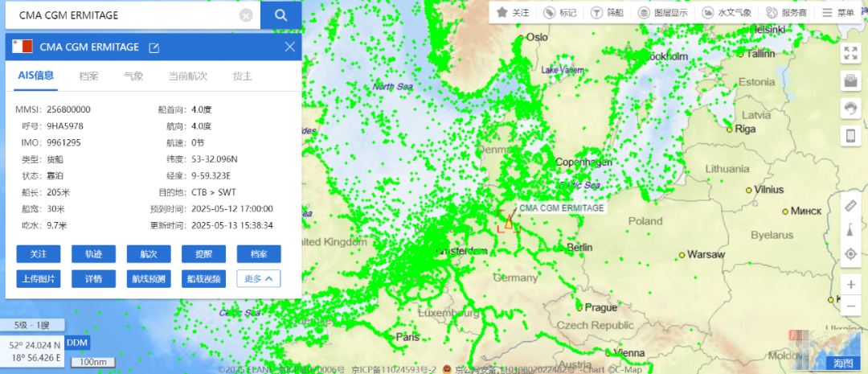
Task: Click Vilnius city marker
Action: pos(749,190)
